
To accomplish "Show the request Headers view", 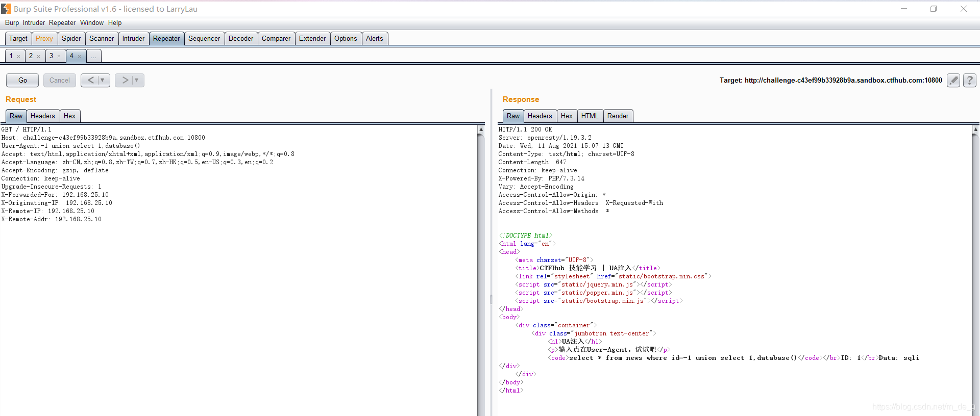I will click(x=43, y=116).
